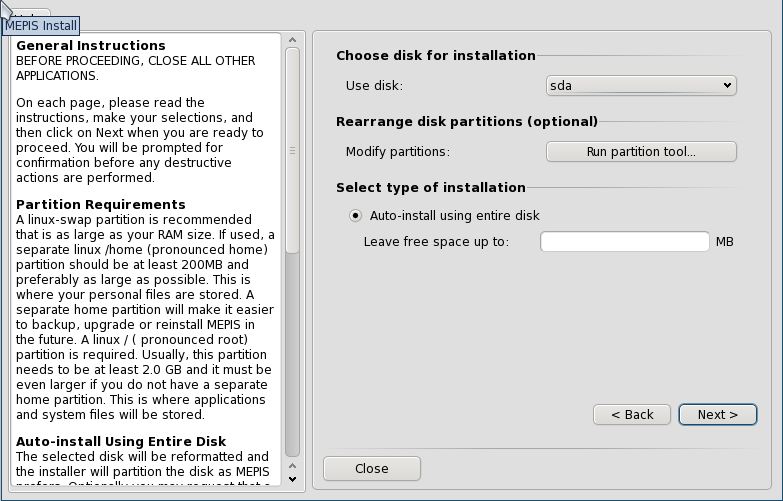Close the MEPIS installer
Screen dimensions: 783x501
[x=372, y=469]
